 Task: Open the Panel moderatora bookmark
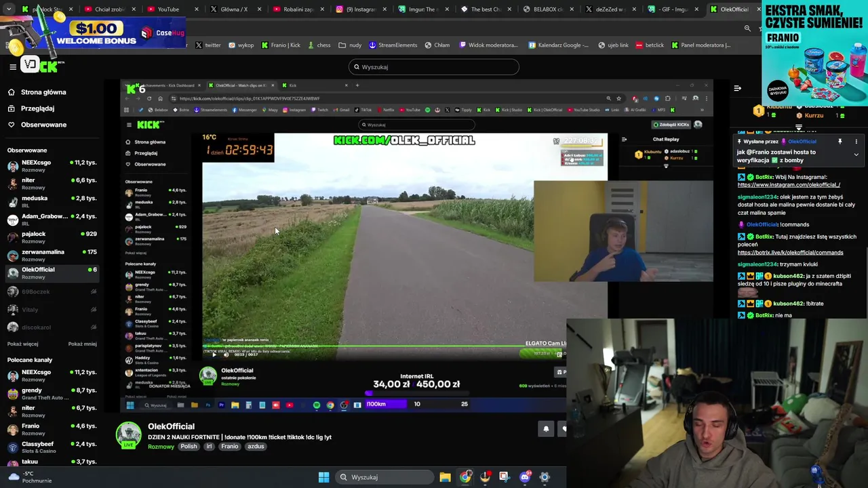[701, 45]
